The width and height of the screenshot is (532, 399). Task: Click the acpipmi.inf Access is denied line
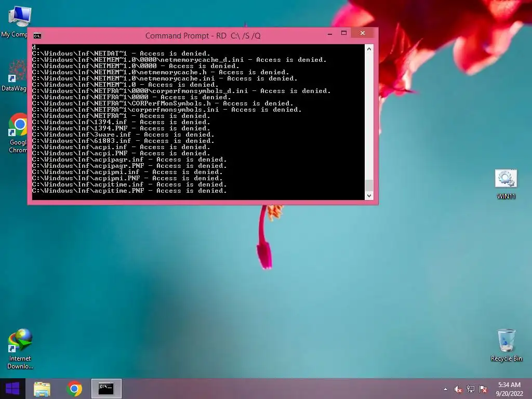127,172
